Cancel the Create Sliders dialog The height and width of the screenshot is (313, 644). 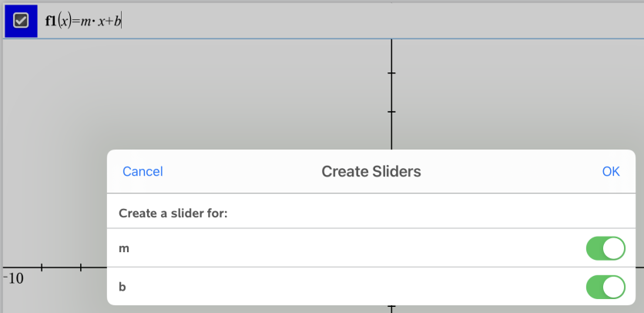click(143, 172)
